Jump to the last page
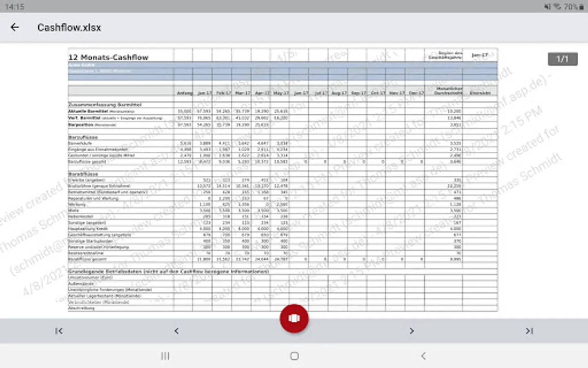 pyautogui.click(x=529, y=331)
